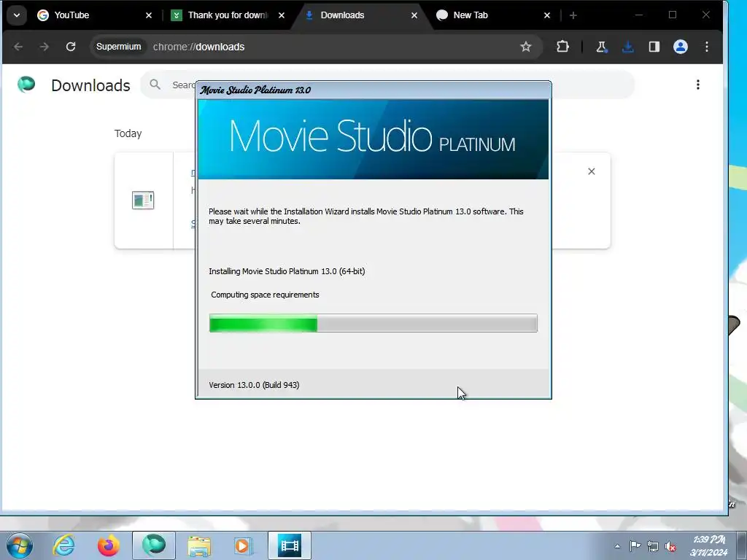Image resolution: width=747 pixels, height=560 pixels.
Task: Select the Downloads tab
Action: pos(360,15)
